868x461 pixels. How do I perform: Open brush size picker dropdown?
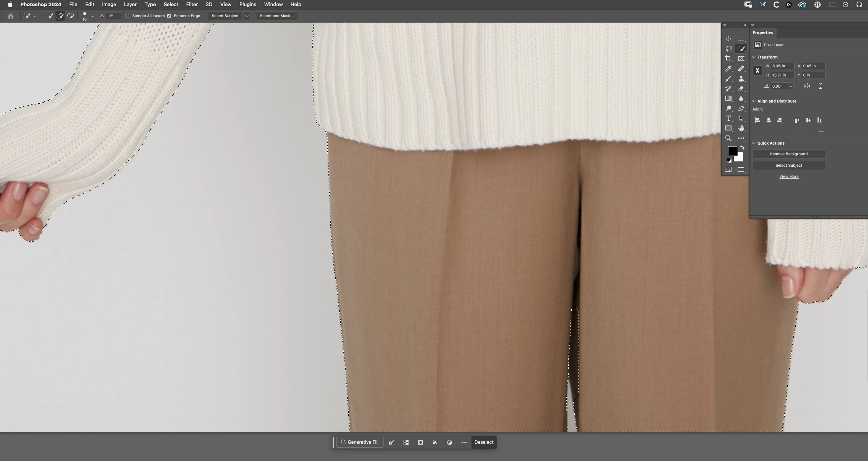(x=92, y=16)
